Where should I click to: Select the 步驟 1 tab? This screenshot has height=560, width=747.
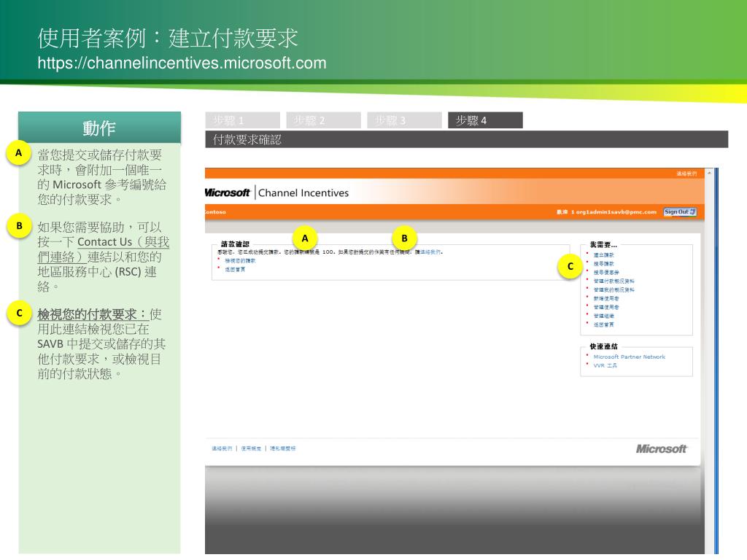click(243, 120)
